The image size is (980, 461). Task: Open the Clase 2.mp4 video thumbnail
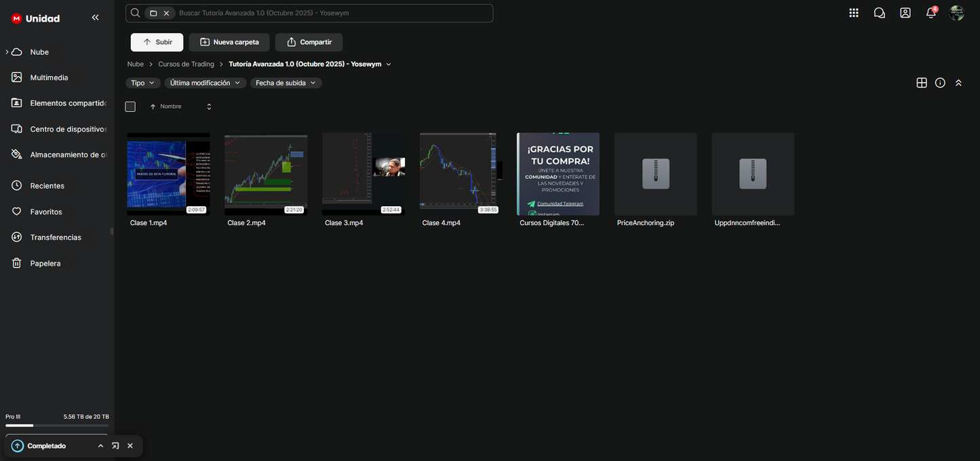point(266,174)
